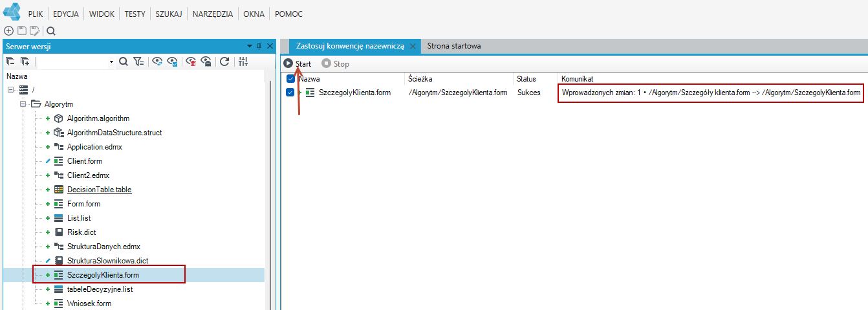
Task: Click the new item plus icon in main toolbar
Action: coord(9,30)
